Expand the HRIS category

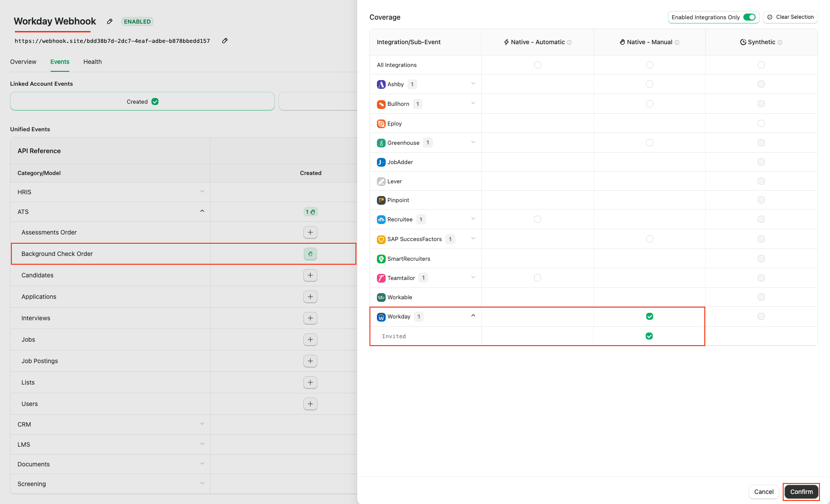[202, 191]
